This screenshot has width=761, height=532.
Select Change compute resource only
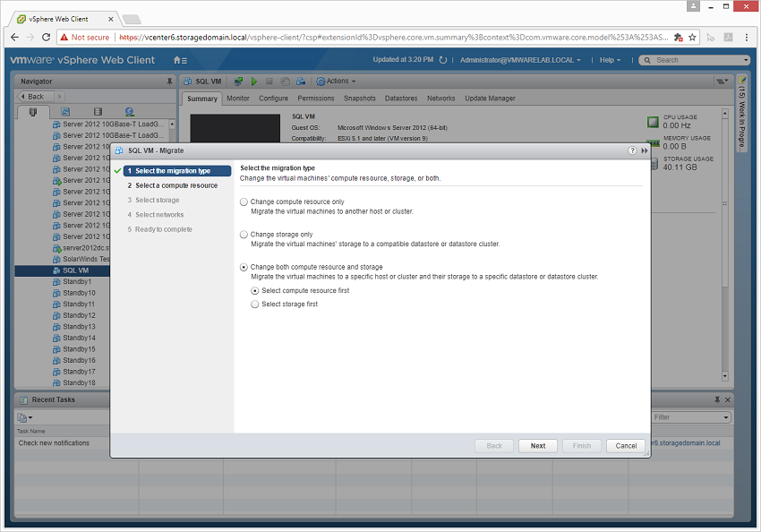(244, 202)
